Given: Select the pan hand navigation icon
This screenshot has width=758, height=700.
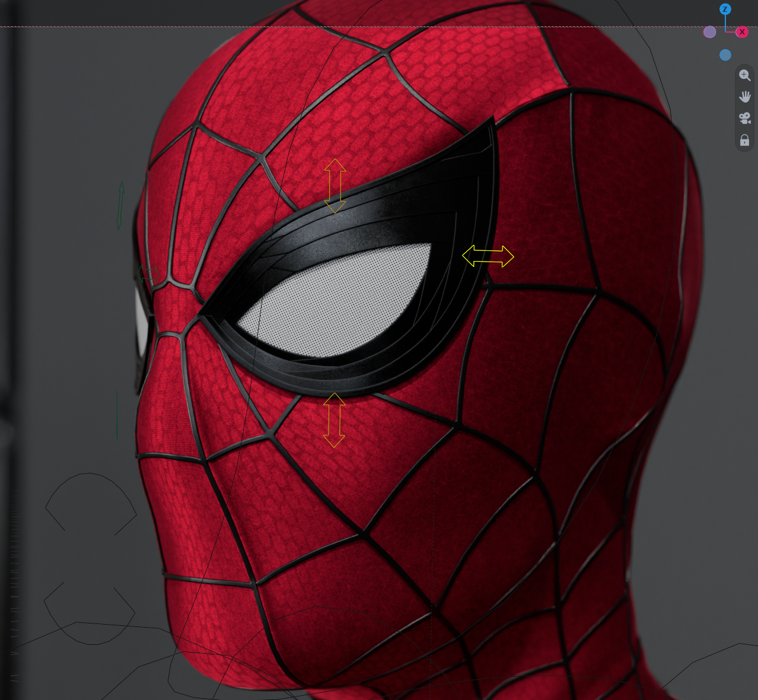Looking at the screenshot, I should coord(745,97).
